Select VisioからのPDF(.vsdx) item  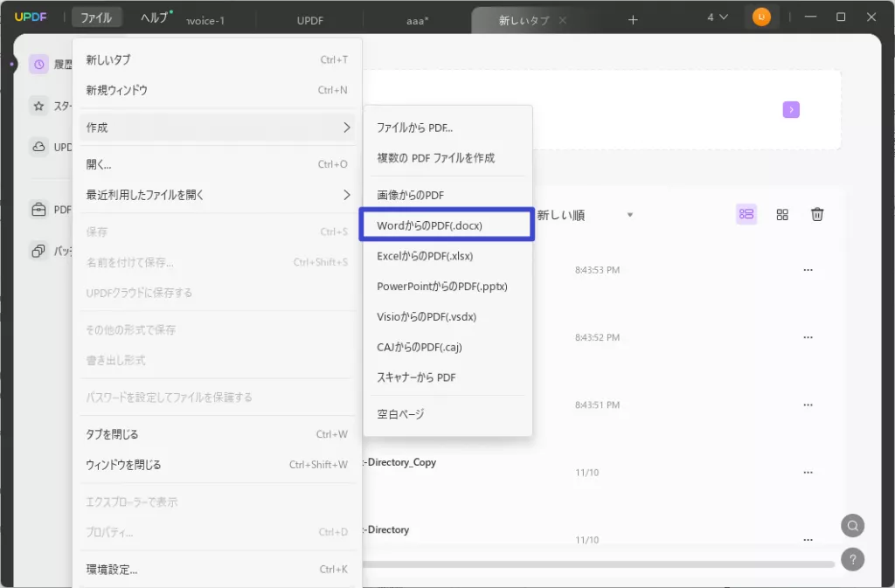tap(447, 316)
